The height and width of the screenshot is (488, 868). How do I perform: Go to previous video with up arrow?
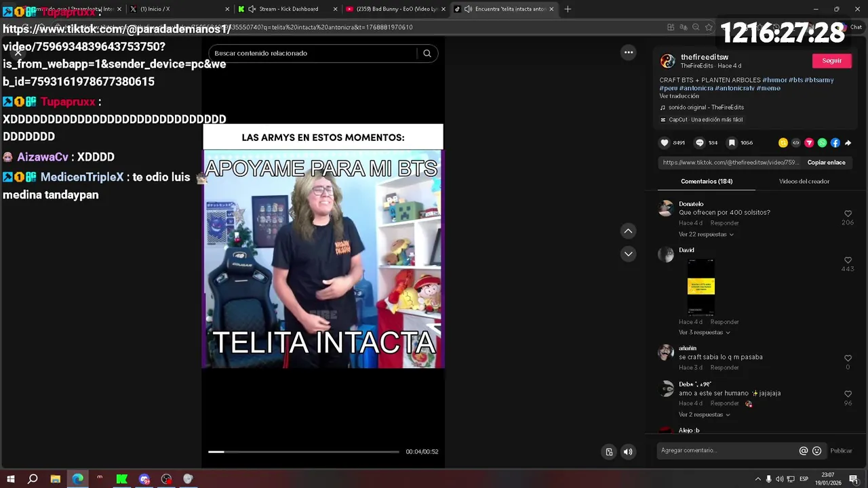(628, 231)
